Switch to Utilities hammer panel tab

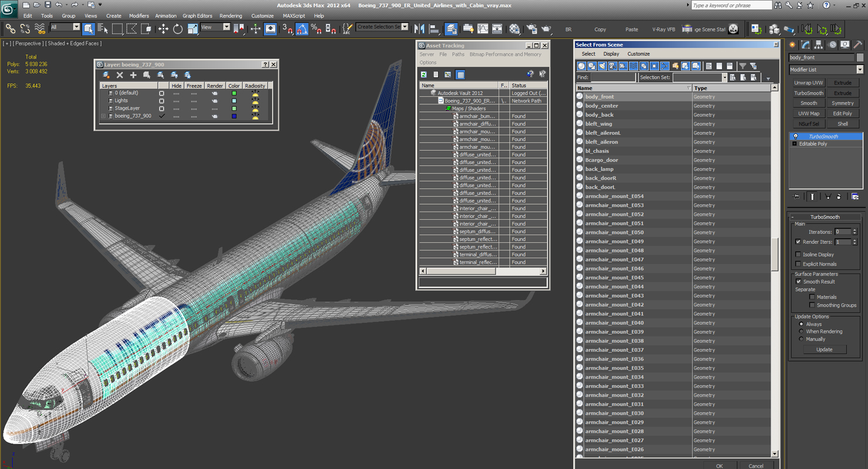tap(857, 45)
